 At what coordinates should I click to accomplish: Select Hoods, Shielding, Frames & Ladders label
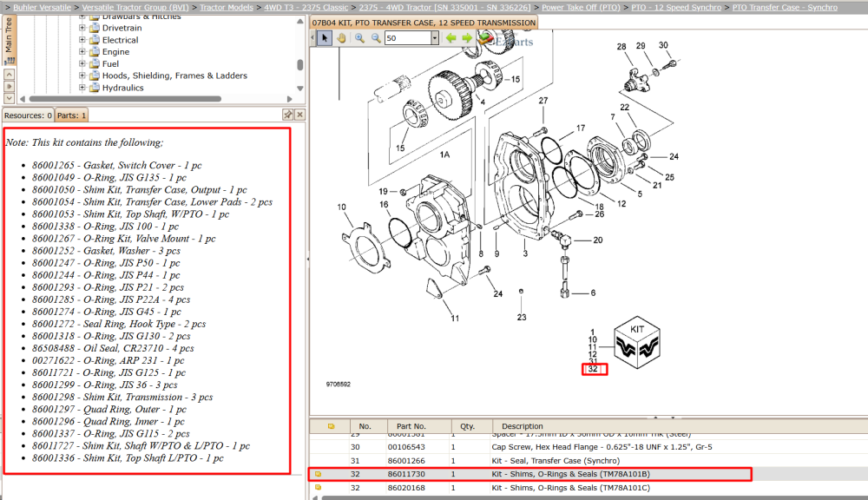(x=175, y=76)
